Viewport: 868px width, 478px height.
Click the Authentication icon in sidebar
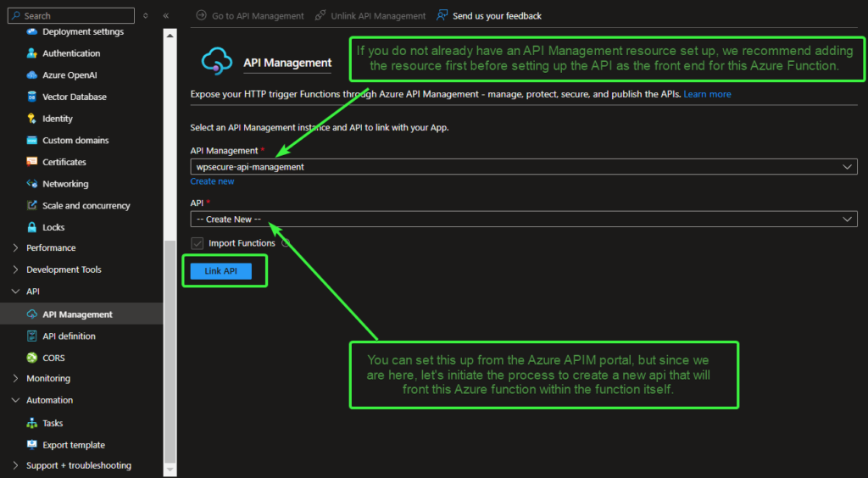pyautogui.click(x=32, y=53)
